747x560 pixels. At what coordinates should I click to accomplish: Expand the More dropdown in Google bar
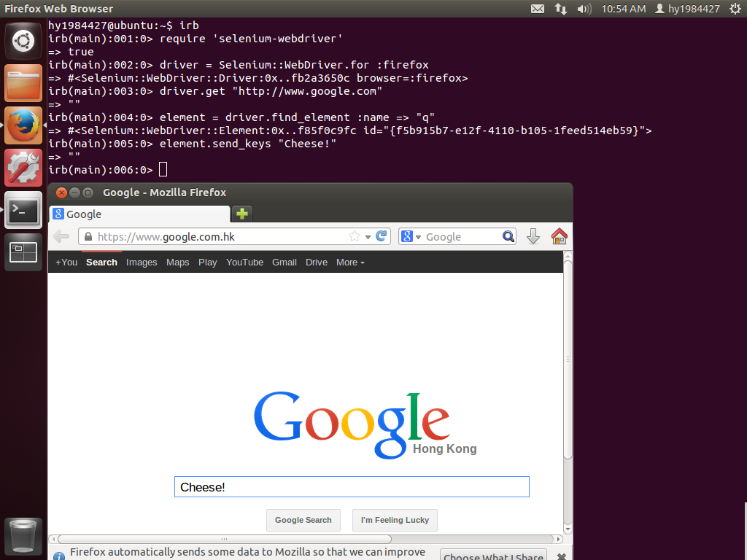click(x=350, y=262)
